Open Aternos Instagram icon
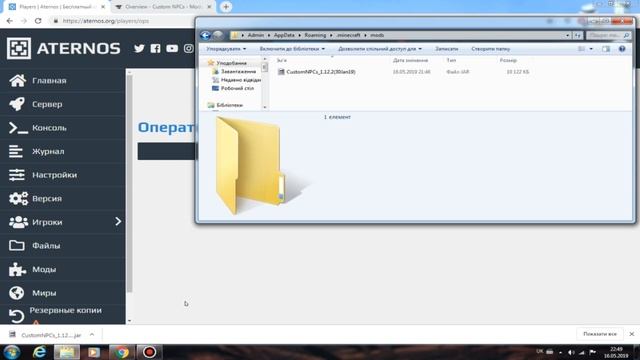640x360 pixels. tap(188, 48)
